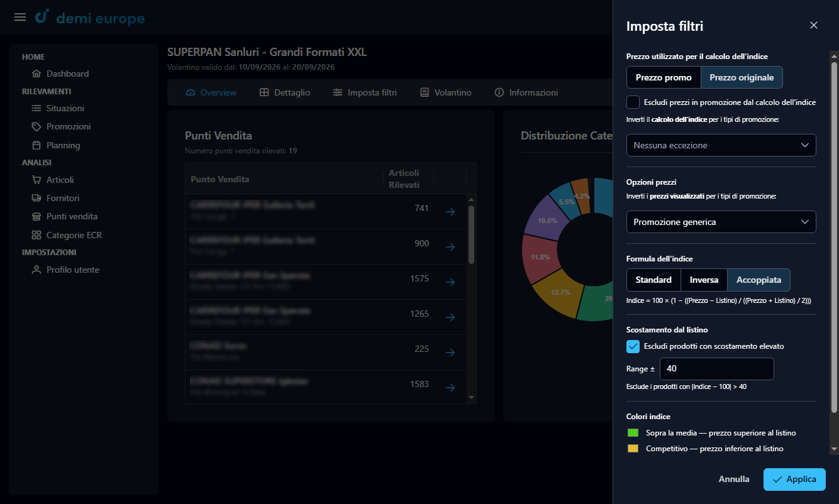Select the Standard index formula
Viewport: 839px width, 504px height.
coord(653,280)
